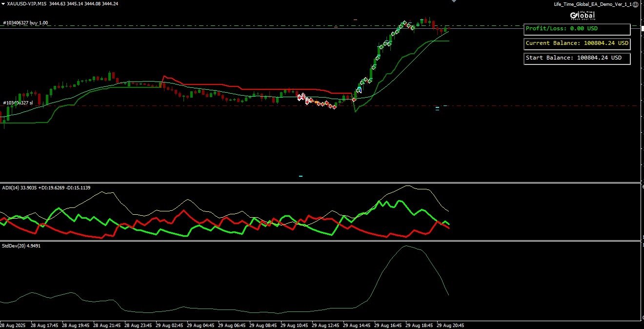Click the Start Balance display box
The image size is (644, 329).
pos(577,58)
